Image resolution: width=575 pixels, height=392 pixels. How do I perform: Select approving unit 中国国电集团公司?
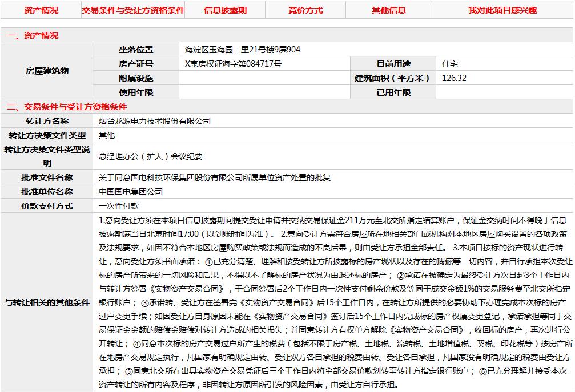(x=131, y=192)
